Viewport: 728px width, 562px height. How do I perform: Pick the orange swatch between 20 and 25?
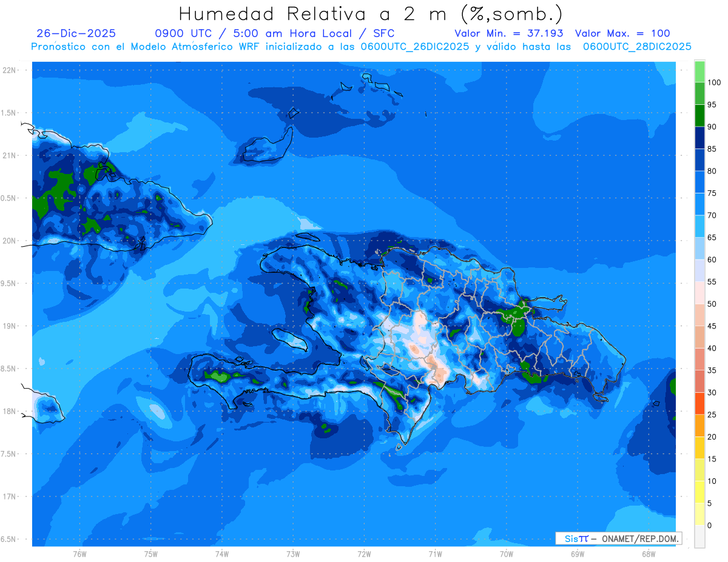(x=699, y=426)
